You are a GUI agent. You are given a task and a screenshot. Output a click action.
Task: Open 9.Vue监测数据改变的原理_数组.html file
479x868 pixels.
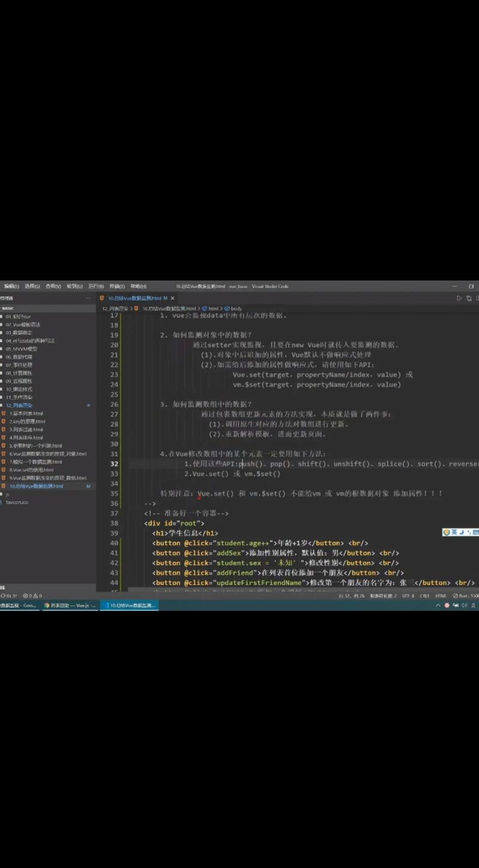(x=48, y=478)
